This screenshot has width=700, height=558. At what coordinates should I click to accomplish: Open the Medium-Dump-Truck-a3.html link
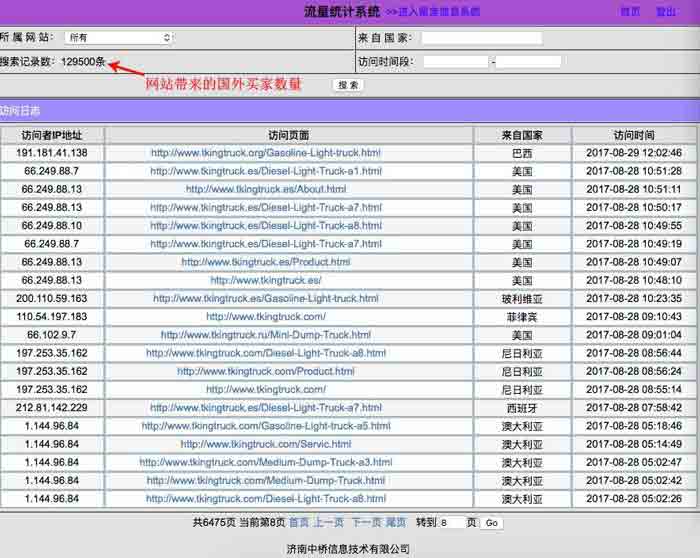pos(265,462)
